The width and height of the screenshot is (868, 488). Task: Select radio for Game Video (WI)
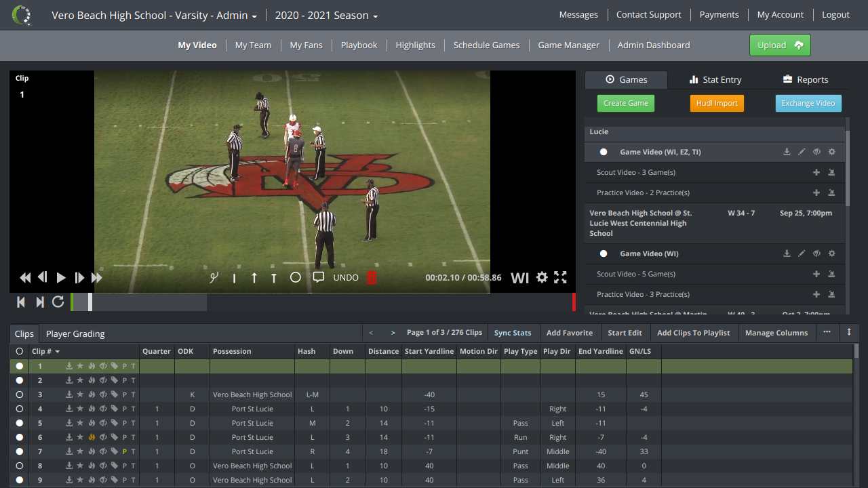pos(604,253)
